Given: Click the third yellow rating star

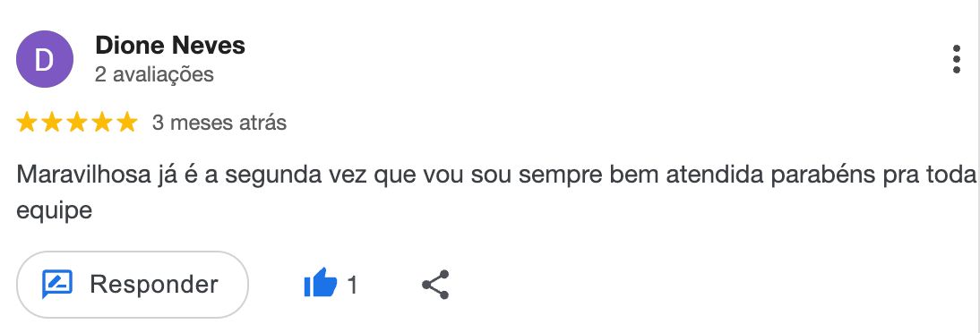Looking at the screenshot, I should pyautogui.click(x=76, y=123).
